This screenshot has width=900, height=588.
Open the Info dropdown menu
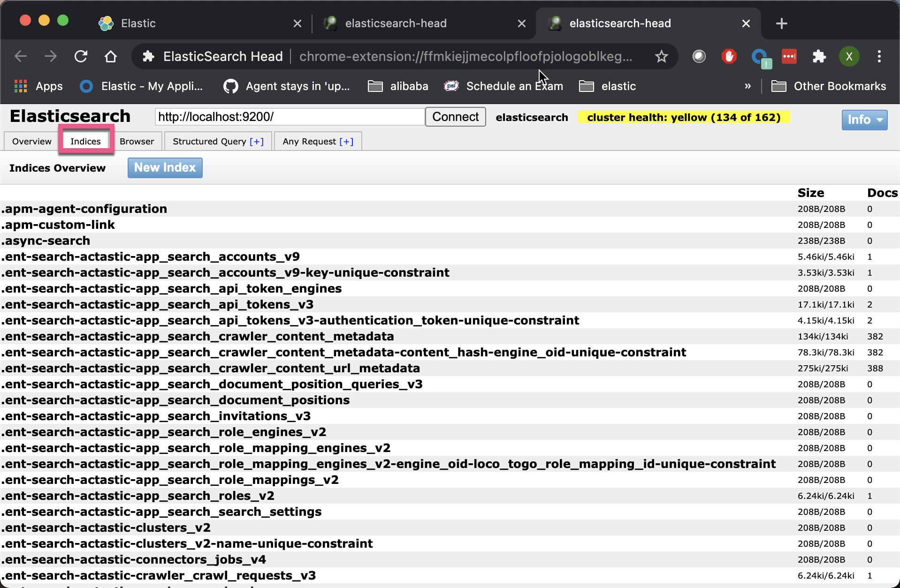tap(864, 120)
